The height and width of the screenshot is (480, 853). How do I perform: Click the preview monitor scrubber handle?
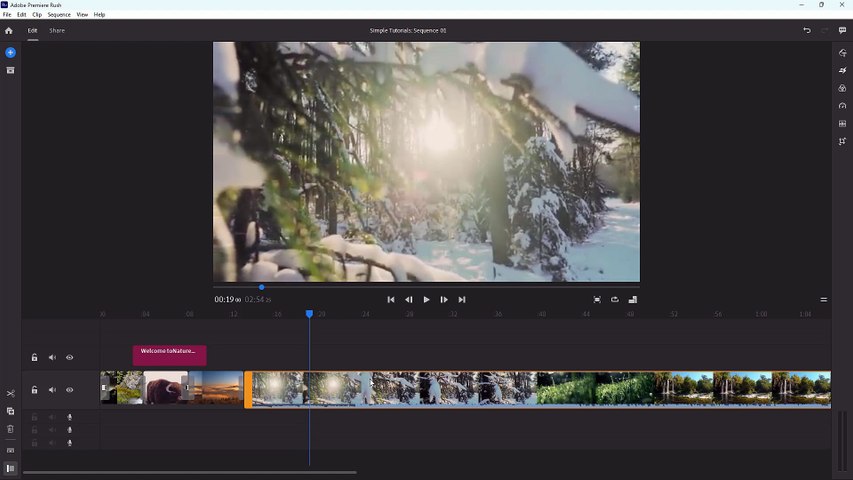pos(262,287)
